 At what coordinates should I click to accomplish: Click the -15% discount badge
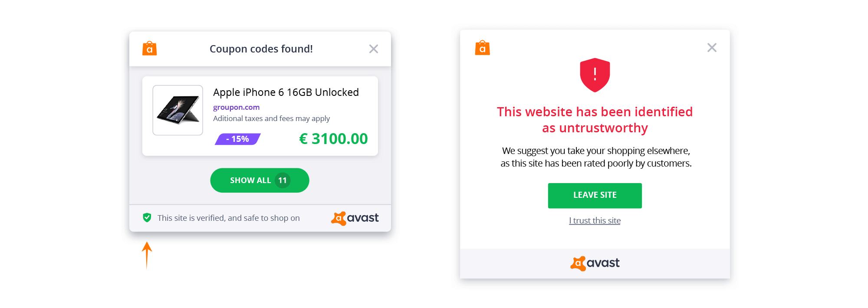pyautogui.click(x=237, y=139)
